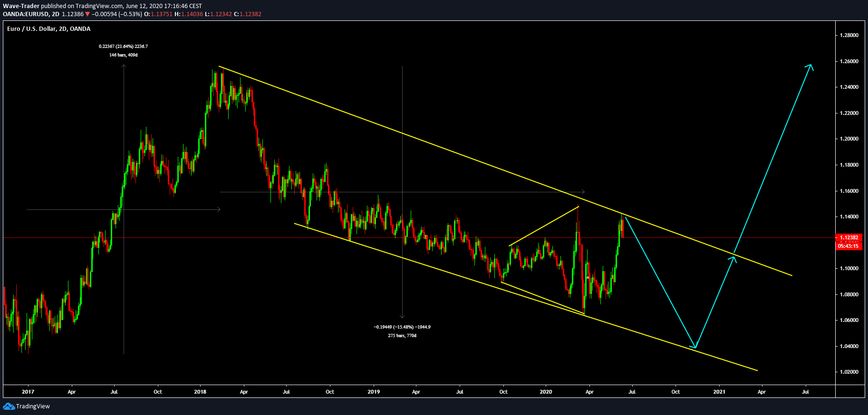The height and width of the screenshot is (415, 868).
Task: Click the 2017 time axis label
Action: 28,392
